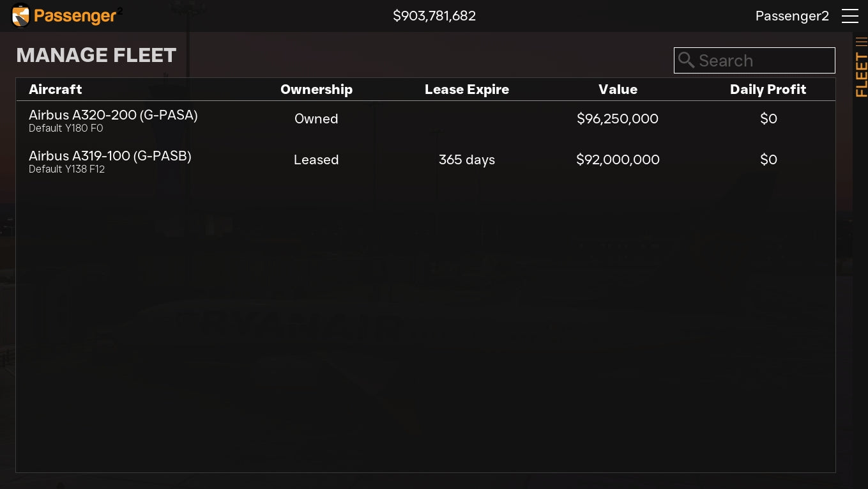Click the Passenger wordmark text in header

coord(75,16)
